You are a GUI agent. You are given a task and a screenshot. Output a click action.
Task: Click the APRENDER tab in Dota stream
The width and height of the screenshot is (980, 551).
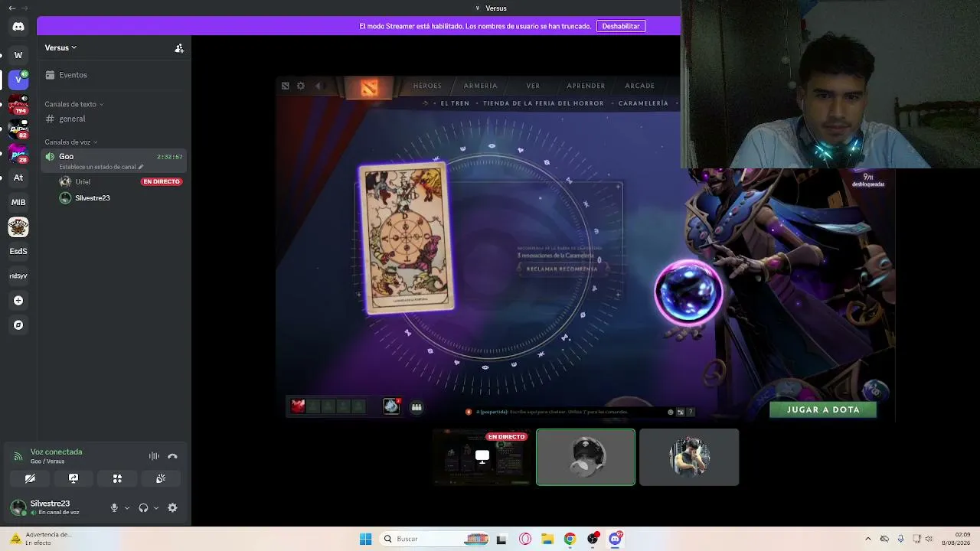point(586,86)
